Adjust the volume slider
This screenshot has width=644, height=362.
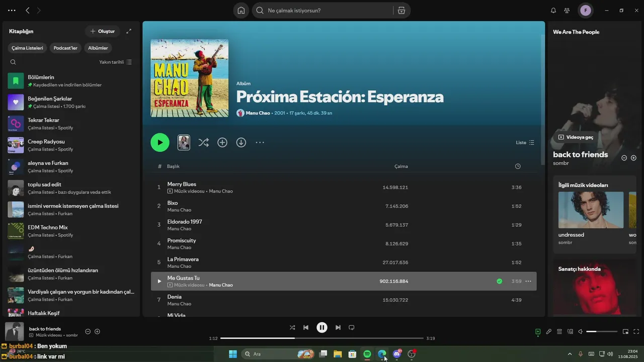(x=602, y=332)
